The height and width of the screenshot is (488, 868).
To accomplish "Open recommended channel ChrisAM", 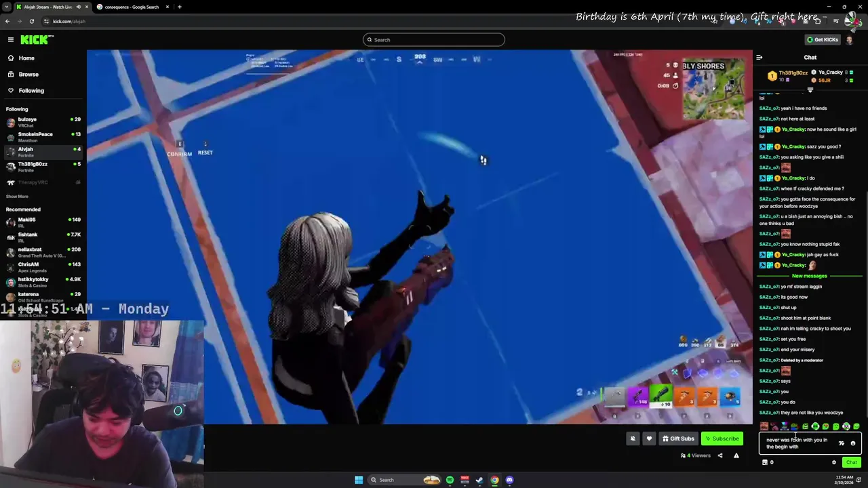I will (x=43, y=267).
